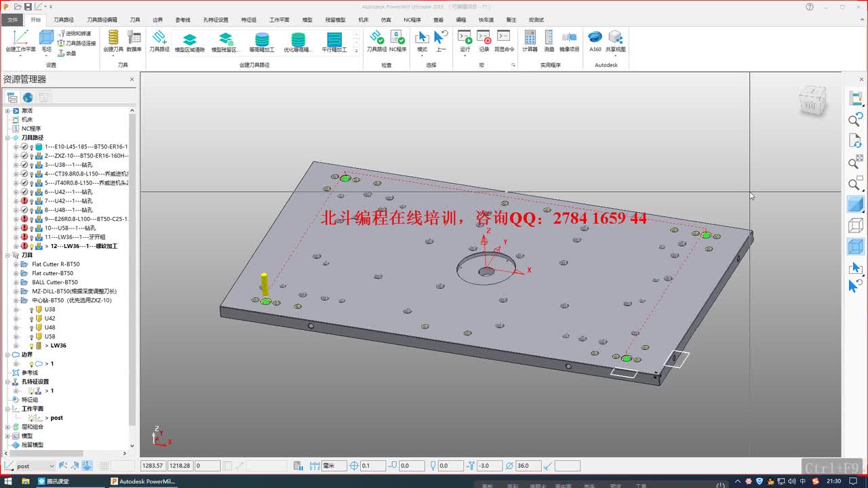Toggle the light bulb for tool U38
This screenshot has width=868, height=488.
tap(31, 310)
